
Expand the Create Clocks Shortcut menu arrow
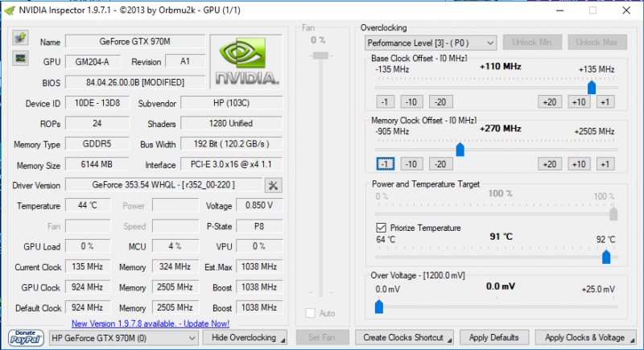coord(450,340)
